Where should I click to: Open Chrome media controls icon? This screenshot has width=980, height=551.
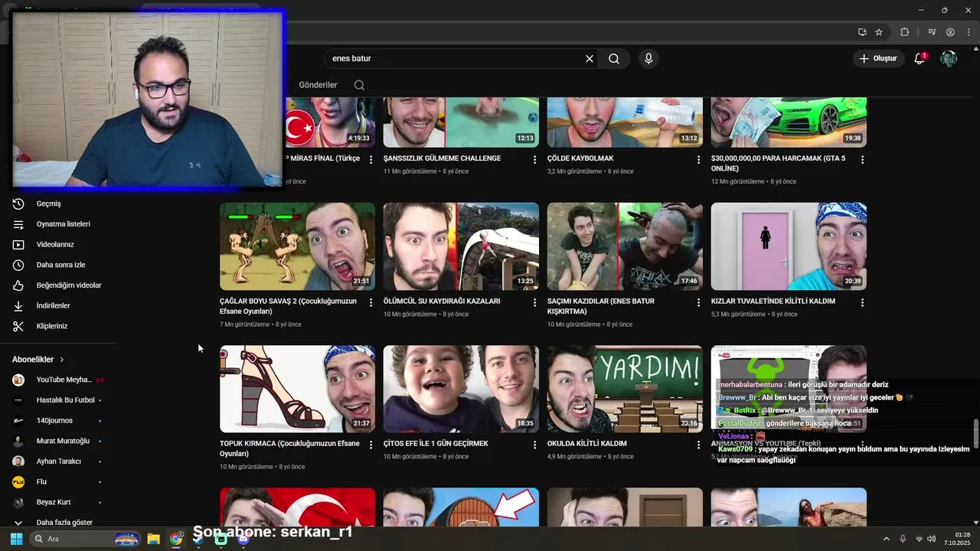(932, 32)
